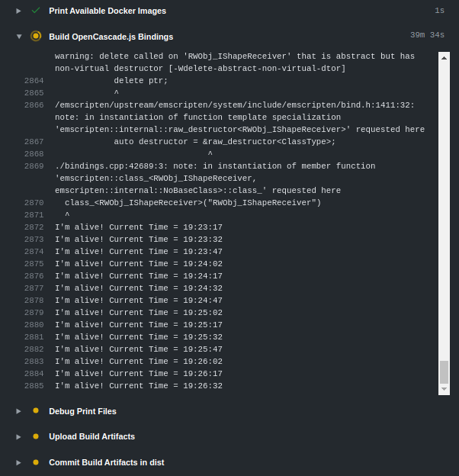This screenshot has width=459, height=476.
Task: Click the pending yellow dot beside Debug Print Files
Action: coord(36,410)
